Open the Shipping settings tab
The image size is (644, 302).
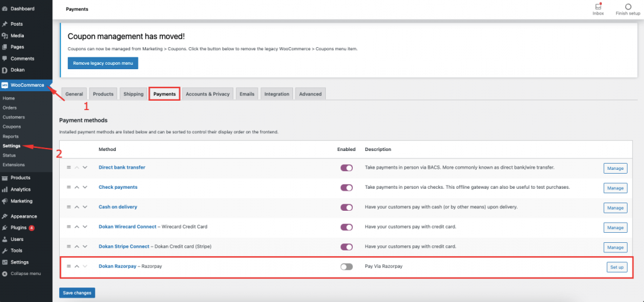[x=133, y=94]
